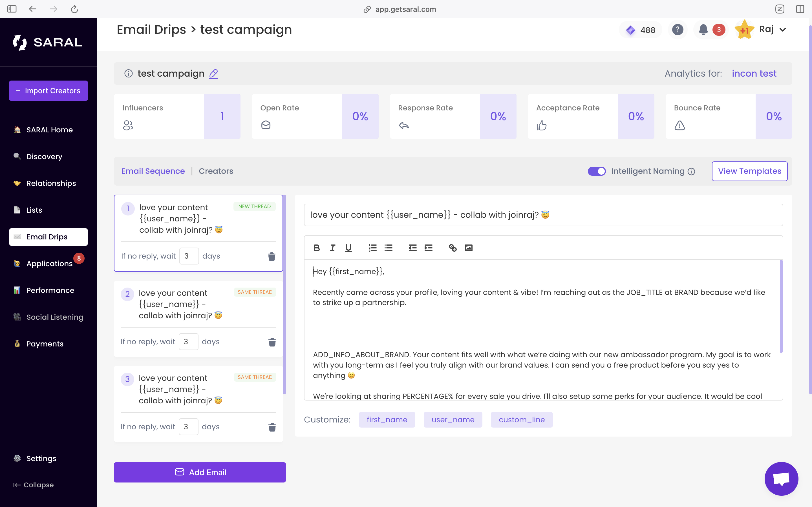Insert a numbered list in the email
Viewport: 812px width, 507px height.
pos(372,248)
